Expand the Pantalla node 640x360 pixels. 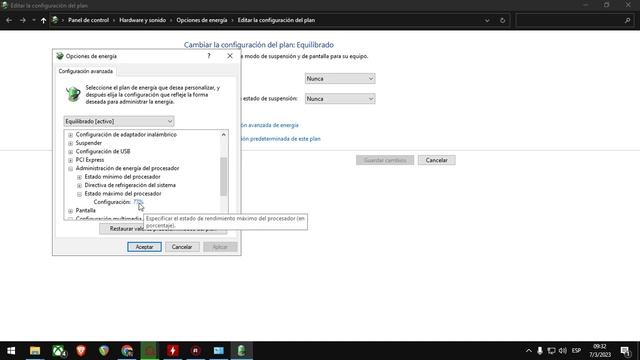(71, 211)
